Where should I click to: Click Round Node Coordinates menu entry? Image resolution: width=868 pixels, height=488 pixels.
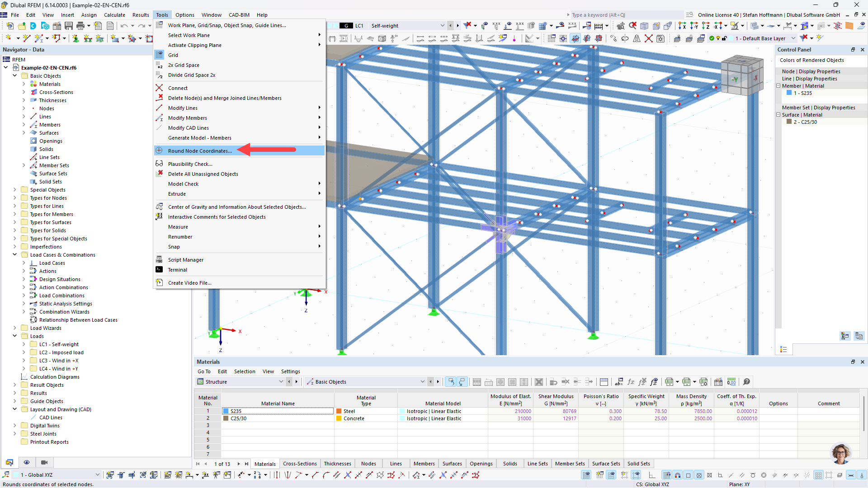click(199, 151)
